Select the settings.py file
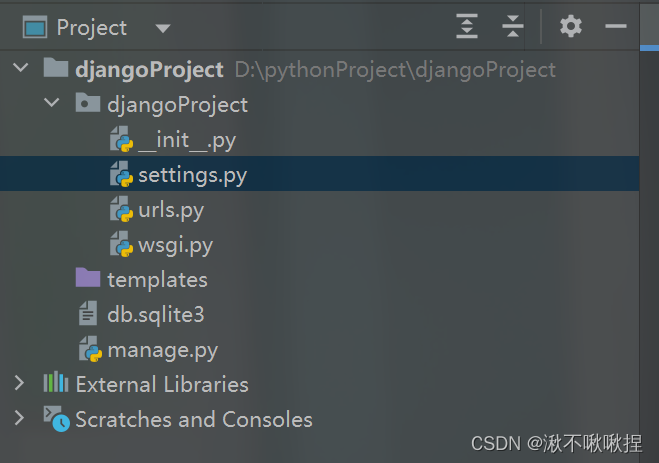Screen dimensions: 659x463 (192, 175)
